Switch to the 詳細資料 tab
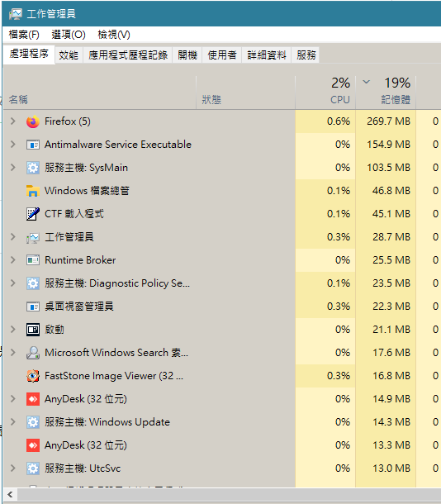The height and width of the screenshot is (504, 441). 267,55
